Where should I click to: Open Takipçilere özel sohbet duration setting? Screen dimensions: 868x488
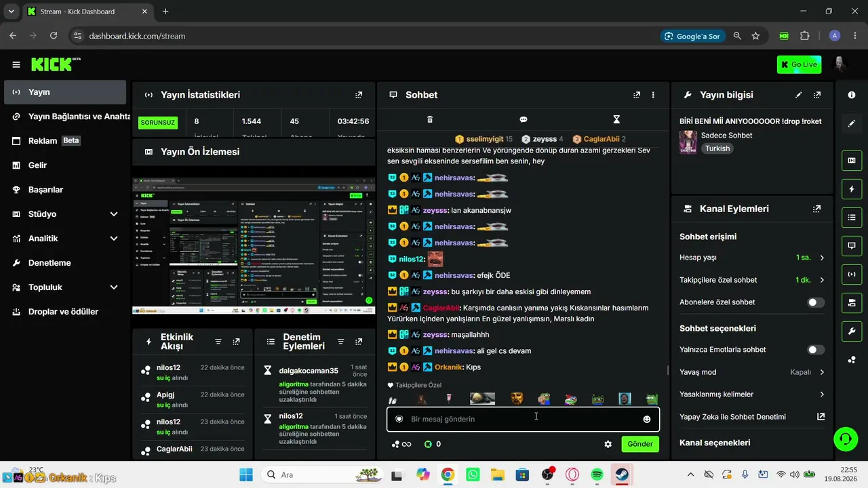tap(752, 280)
